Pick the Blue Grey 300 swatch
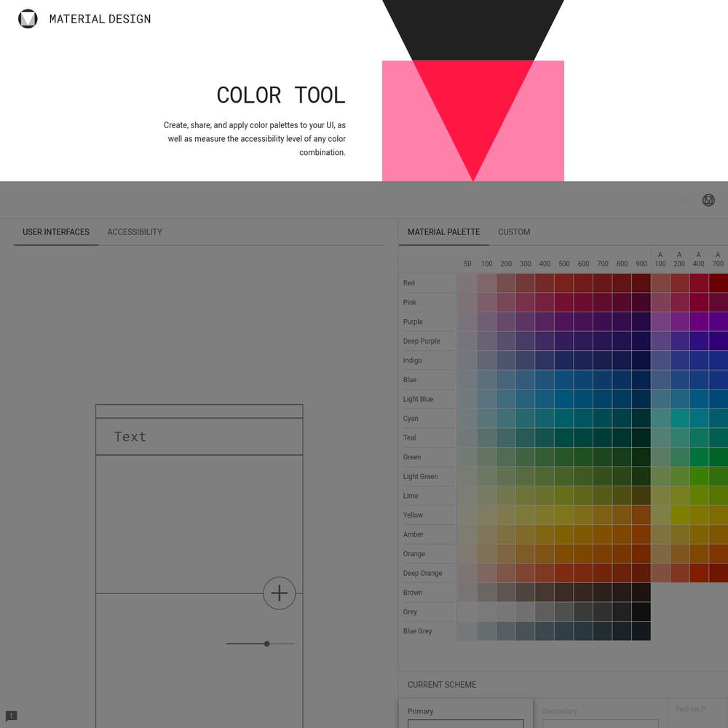This screenshot has height=728, width=728. tap(525, 631)
